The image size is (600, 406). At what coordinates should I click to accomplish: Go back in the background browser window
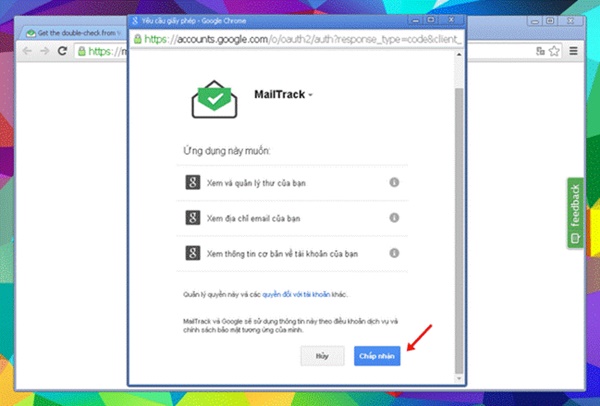(x=29, y=50)
